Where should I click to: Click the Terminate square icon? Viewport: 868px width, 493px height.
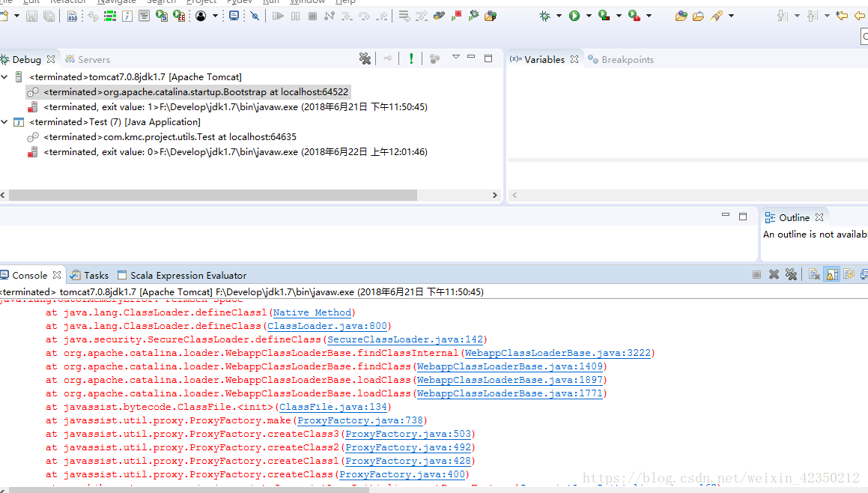pyautogui.click(x=312, y=16)
